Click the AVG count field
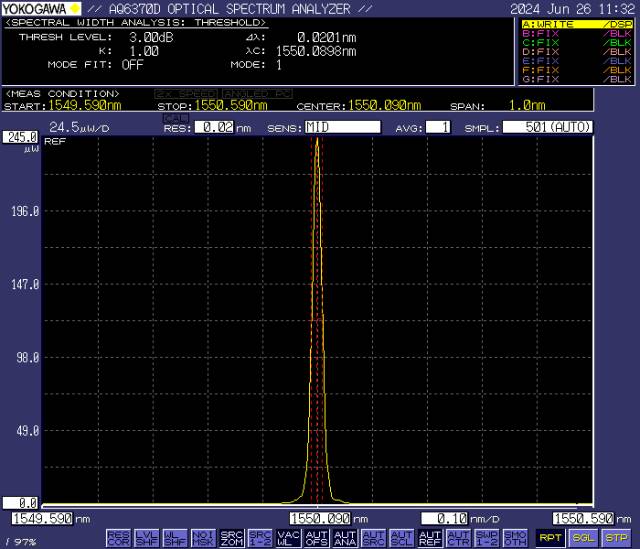 [x=437, y=128]
